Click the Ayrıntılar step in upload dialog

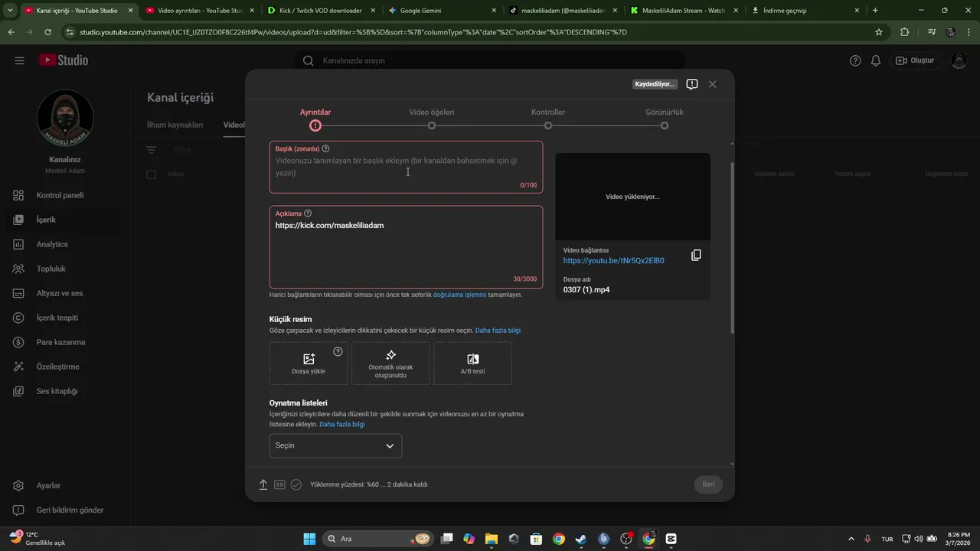click(315, 119)
